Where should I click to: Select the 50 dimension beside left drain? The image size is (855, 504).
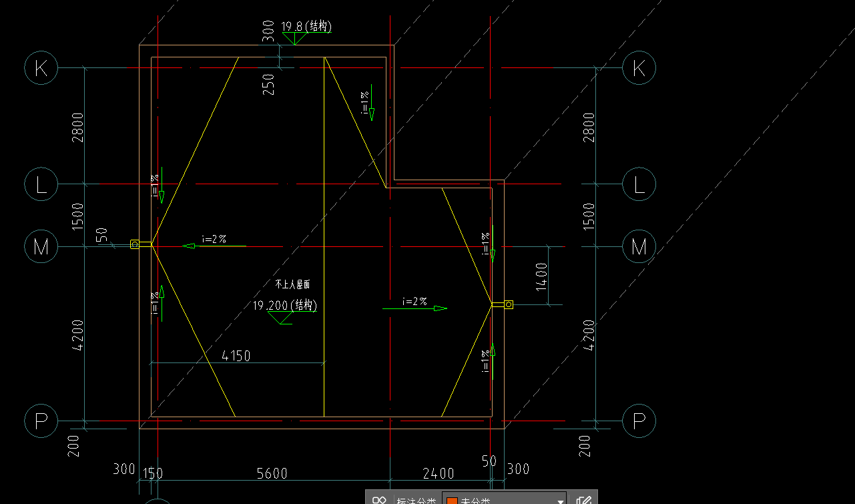click(102, 234)
